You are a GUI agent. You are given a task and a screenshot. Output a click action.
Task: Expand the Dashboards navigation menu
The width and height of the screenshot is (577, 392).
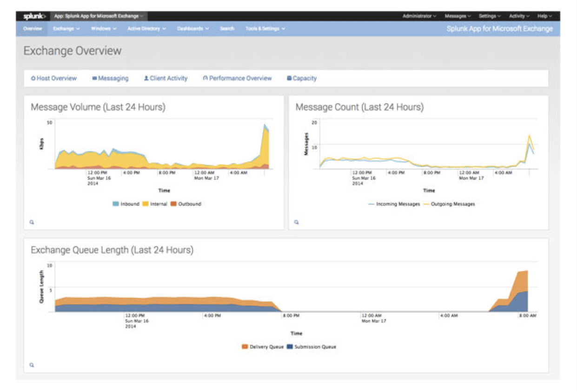pos(193,29)
